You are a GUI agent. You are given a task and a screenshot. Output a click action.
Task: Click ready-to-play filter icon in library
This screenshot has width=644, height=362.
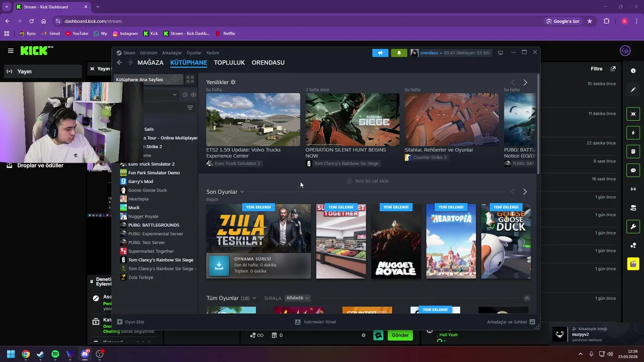click(193, 95)
